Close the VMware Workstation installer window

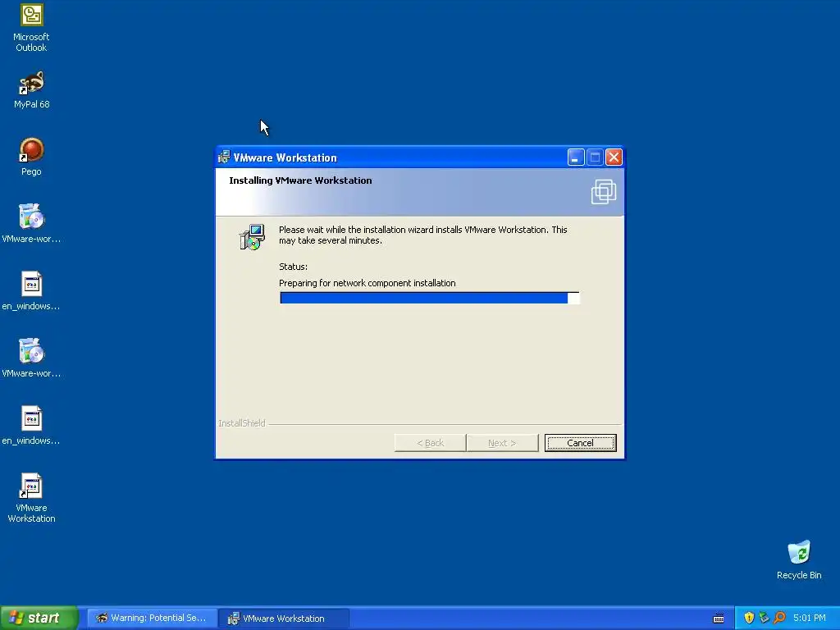pyautogui.click(x=614, y=157)
